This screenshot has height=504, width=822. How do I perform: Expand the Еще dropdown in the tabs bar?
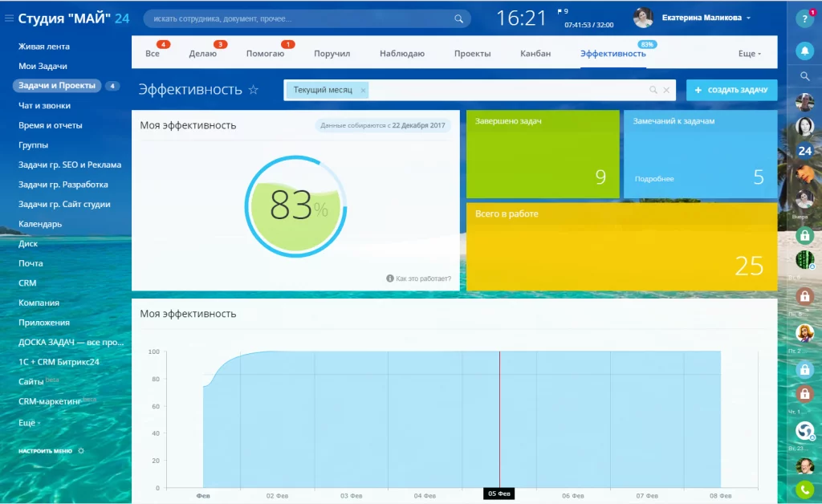(x=750, y=54)
